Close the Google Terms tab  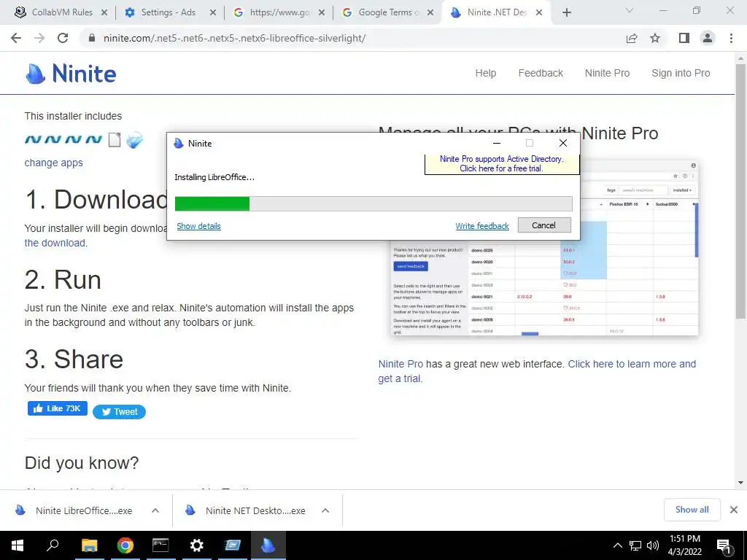tap(430, 13)
